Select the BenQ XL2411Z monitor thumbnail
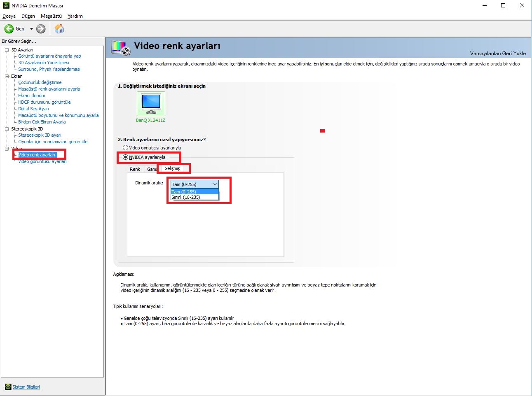 (x=151, y=104)
